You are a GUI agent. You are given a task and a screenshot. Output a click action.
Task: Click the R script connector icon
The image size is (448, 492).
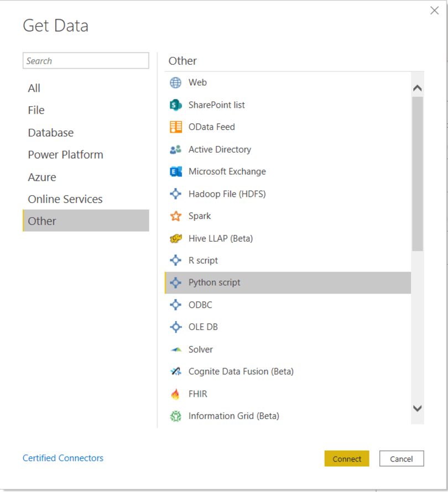(x=175, y=260)
